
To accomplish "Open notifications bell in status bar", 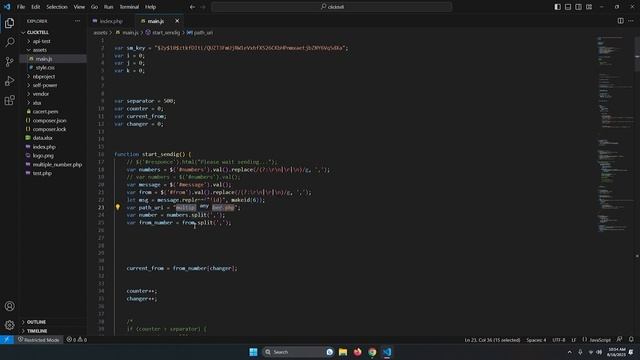I will coord(631,340).
